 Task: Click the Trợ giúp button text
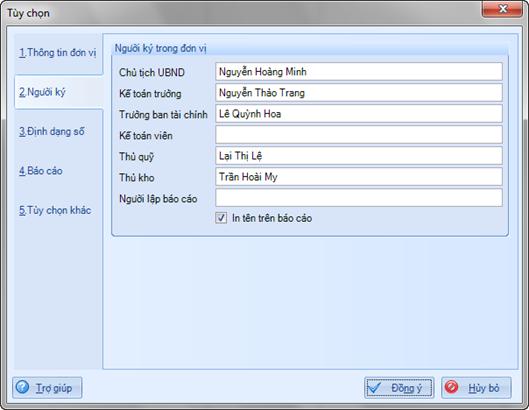click(54, 388)
